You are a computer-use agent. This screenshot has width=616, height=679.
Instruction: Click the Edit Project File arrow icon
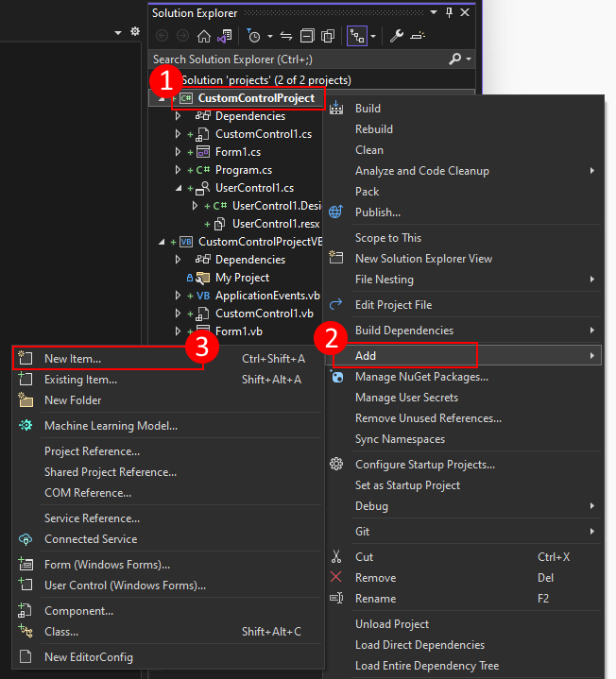pos(335,304)
